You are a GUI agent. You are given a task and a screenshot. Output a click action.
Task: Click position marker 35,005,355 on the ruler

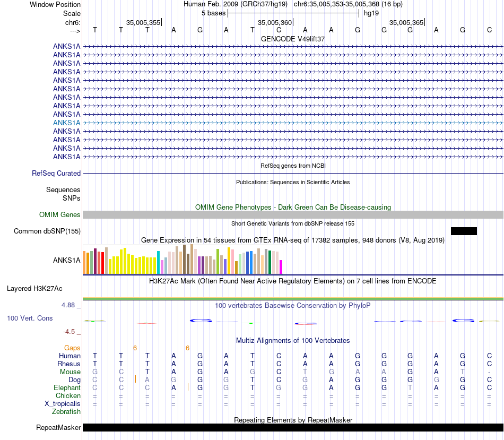tap(143, 22)
